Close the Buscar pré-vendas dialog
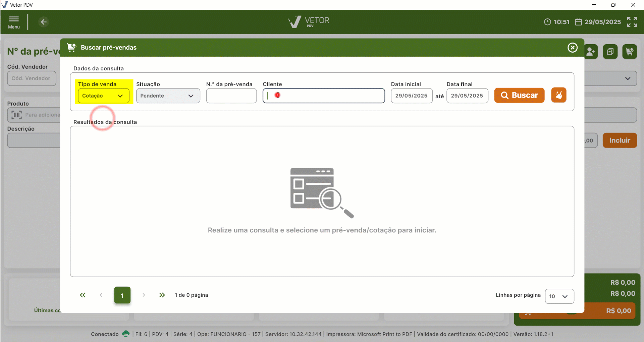The image size is (644, 342). (x=573, y=48)
